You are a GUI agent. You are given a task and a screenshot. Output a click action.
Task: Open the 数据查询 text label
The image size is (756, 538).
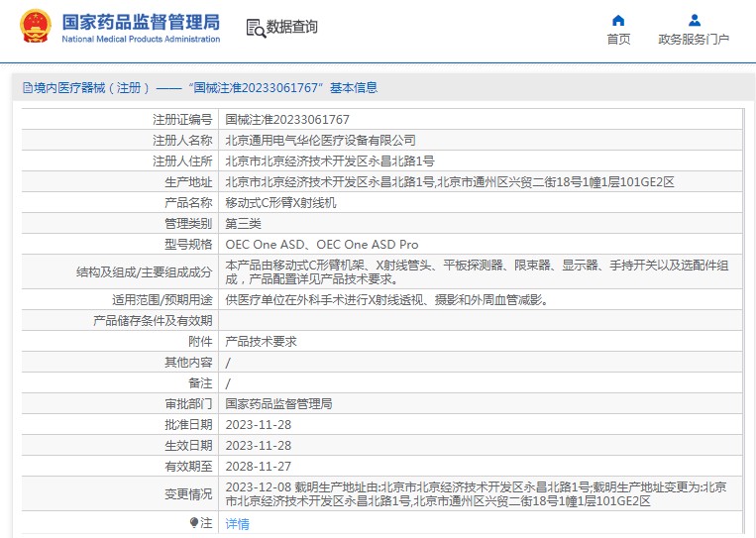click(292, 28)
